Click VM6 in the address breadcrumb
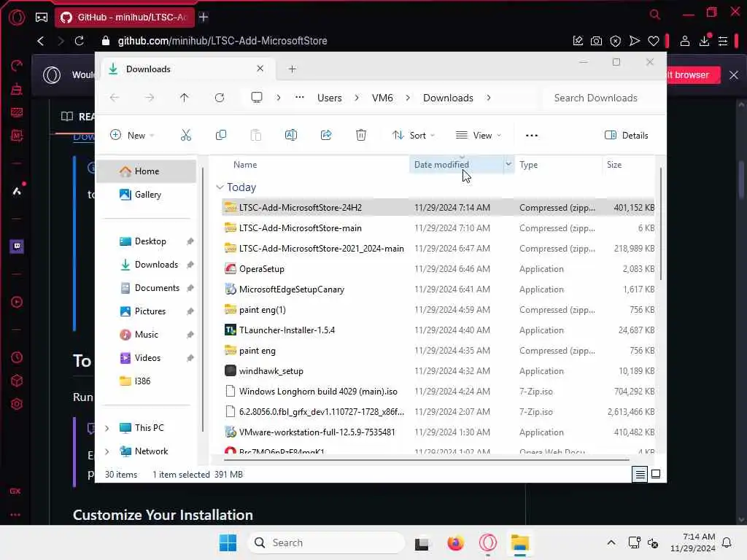Image resolution: width=747 pixels, height=560 pixels. pos(382,98)
